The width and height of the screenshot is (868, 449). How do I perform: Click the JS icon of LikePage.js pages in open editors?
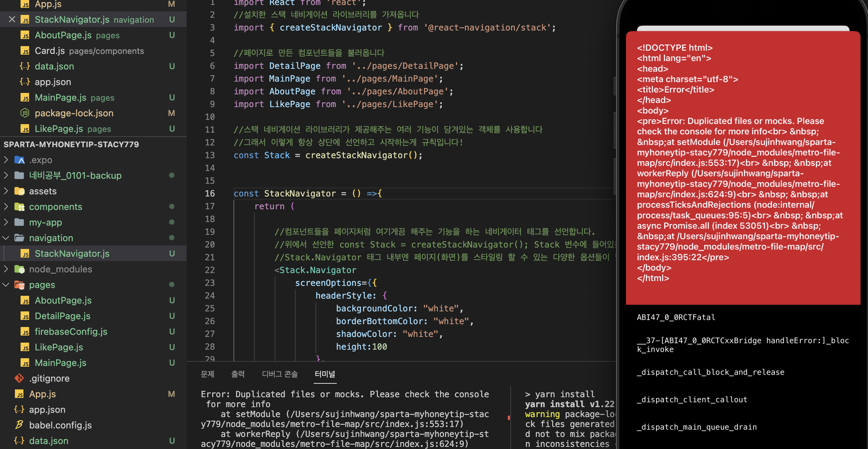point(25,129)
